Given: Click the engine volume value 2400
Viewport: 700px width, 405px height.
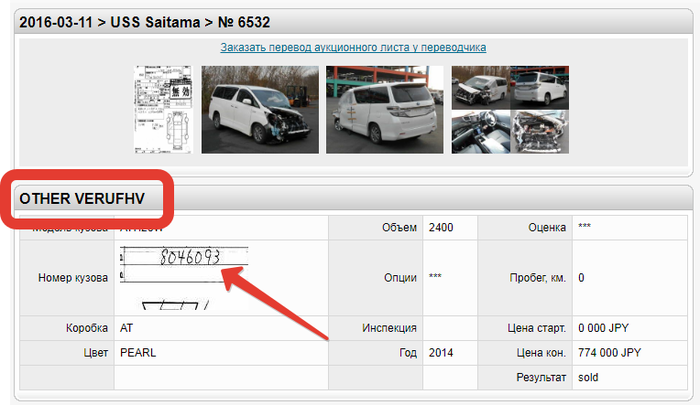Looking at the screenshot, I should [x=441, y=227].
